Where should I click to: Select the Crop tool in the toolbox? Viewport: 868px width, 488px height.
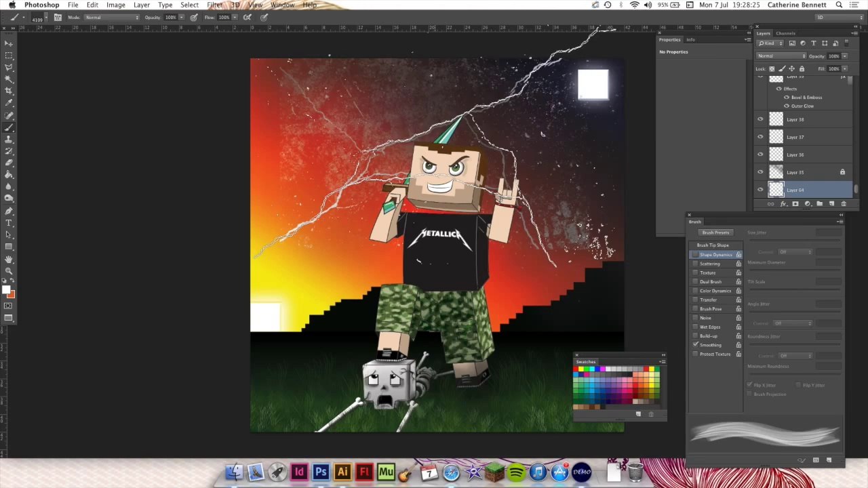[x=9, y=91]
